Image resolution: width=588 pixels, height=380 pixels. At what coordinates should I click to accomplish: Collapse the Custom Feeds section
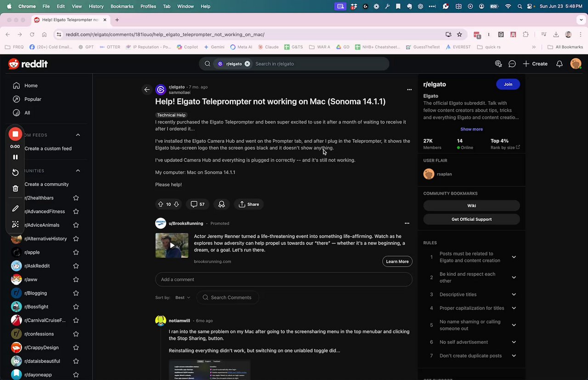click(78, 135)
